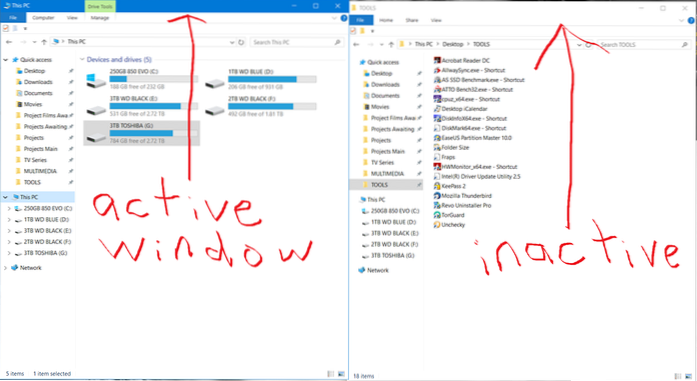Click 1TB WD BLUE (D:) capacity bar
This screenshot has height=381, width=697.
pos(272,80)
